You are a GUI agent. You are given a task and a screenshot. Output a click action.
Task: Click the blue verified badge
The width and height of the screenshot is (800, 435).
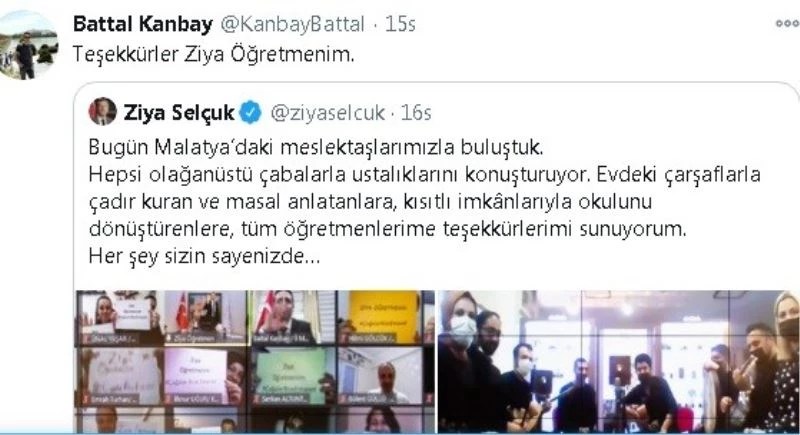point(251,113)
